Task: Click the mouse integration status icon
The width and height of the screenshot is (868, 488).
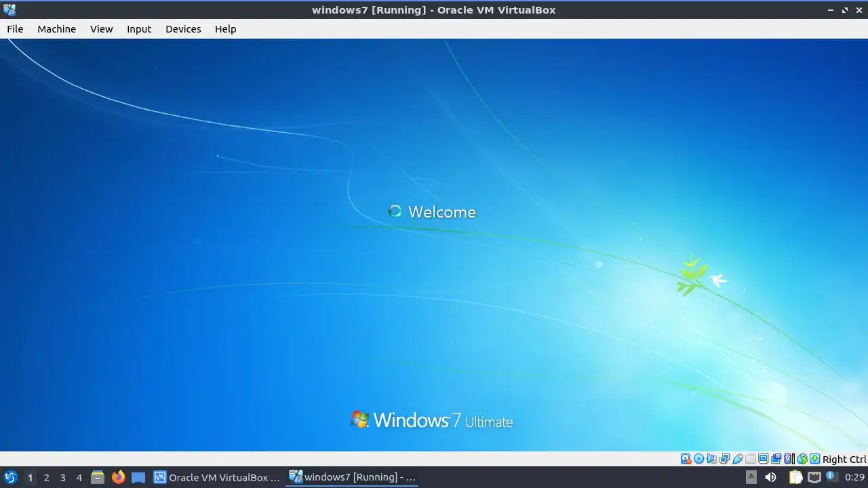Action: (802, 459)
